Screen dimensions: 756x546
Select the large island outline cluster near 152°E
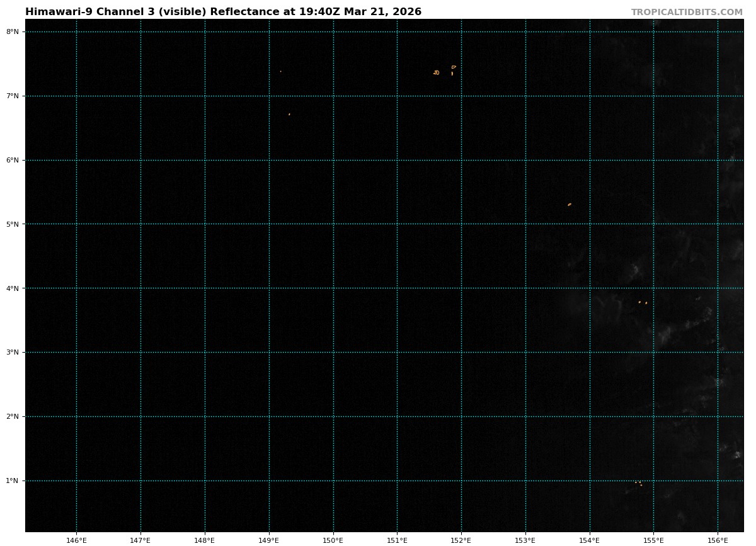point(444,71)
